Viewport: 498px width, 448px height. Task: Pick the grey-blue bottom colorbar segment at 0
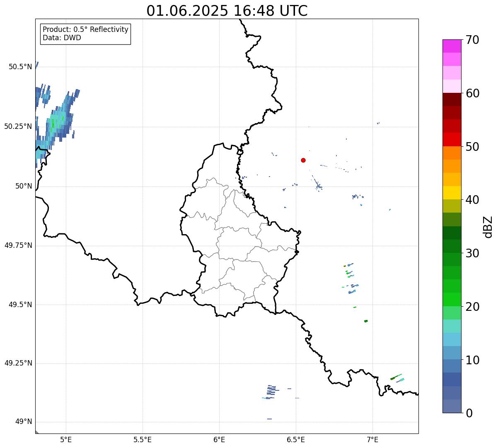point(452,406)
